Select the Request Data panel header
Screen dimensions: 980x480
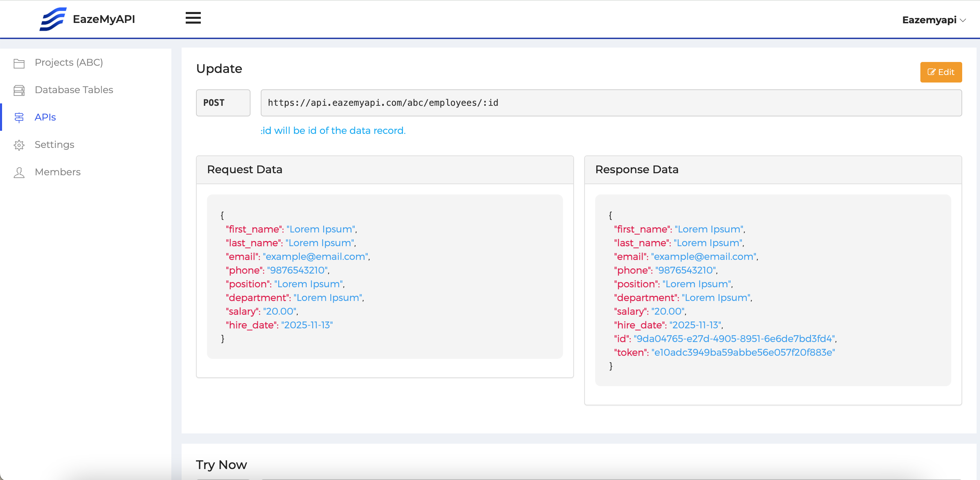(245, 169)
